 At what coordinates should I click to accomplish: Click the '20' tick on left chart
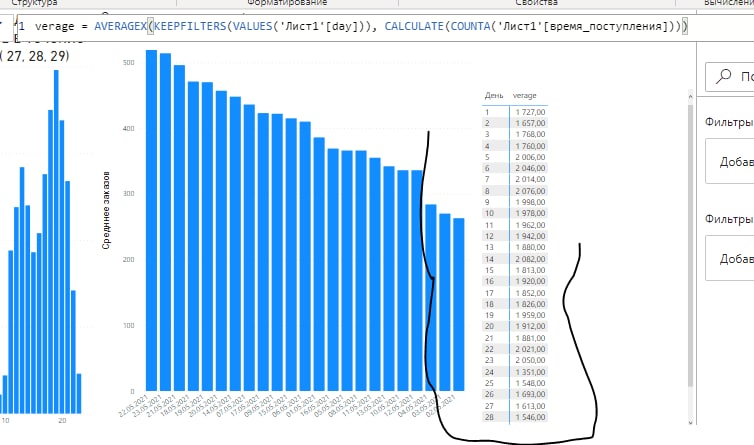(62, 420)
